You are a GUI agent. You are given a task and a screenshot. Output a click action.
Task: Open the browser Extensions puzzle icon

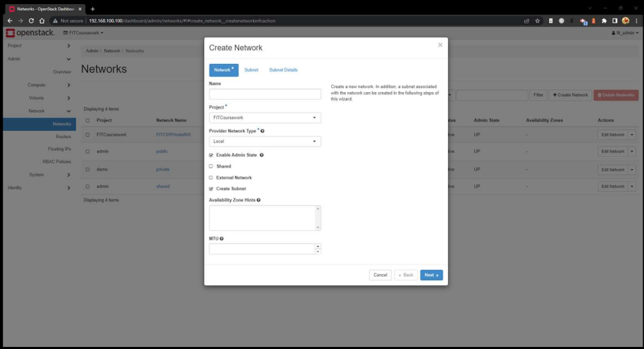click(x=604, y=21)
